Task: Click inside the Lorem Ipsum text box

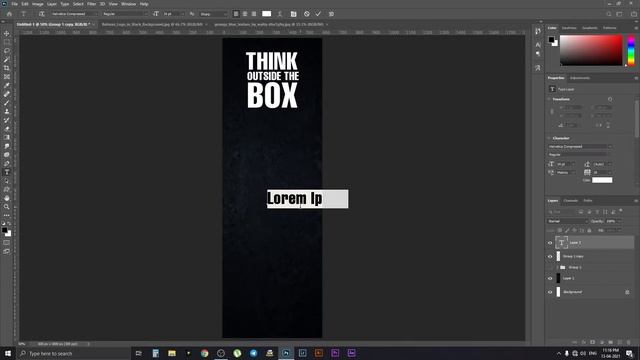Action: coord(307,199)
